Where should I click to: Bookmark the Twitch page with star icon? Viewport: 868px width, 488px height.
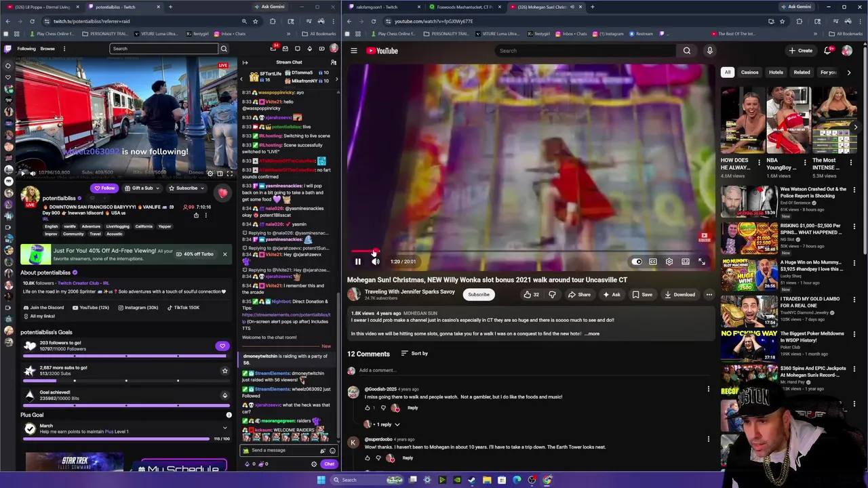point(255,21)
